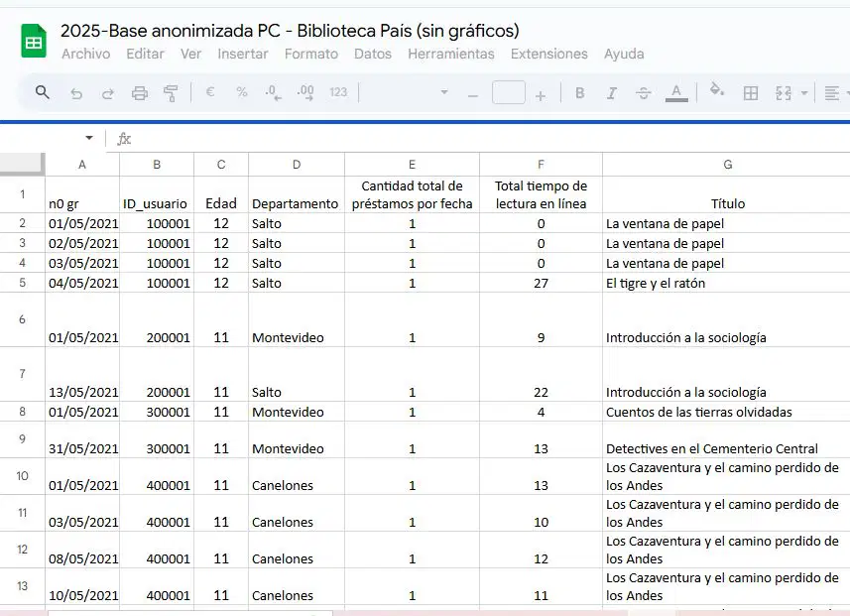Image resolution: width=850 pixels, height=616 pixels.
Task: Open the name box dropdown arrow
Action: (x=89, y=138)
